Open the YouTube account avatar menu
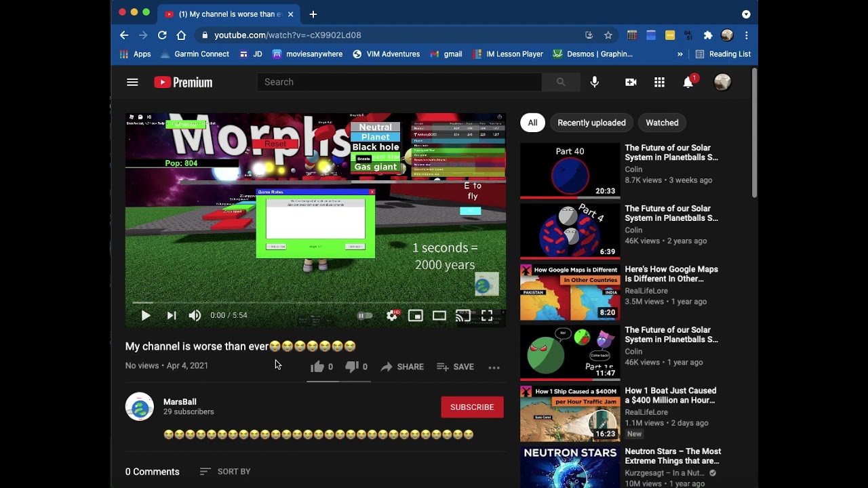Viewport: 868px width, 488px height. click(x=722, y=82)
